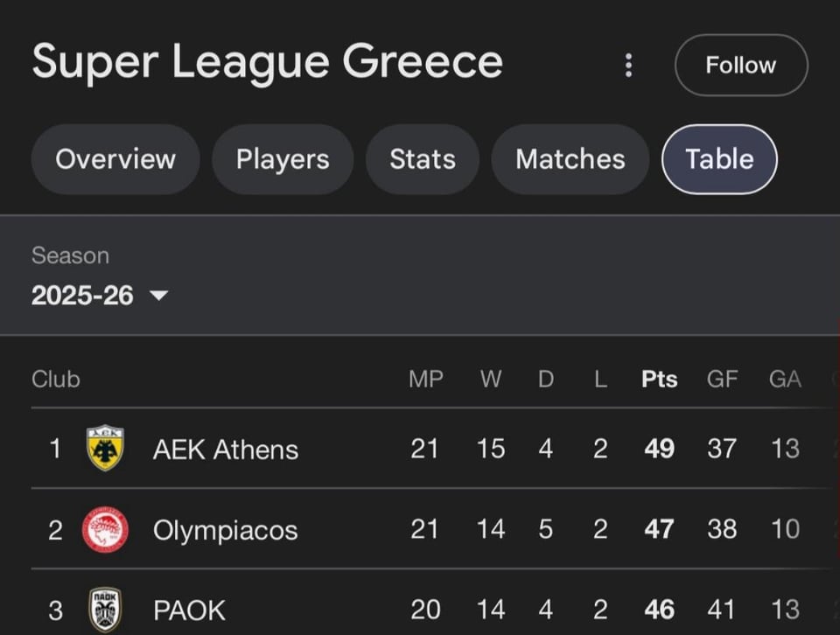
Task: Switch to the Overview tab
Action: [115, 159]
